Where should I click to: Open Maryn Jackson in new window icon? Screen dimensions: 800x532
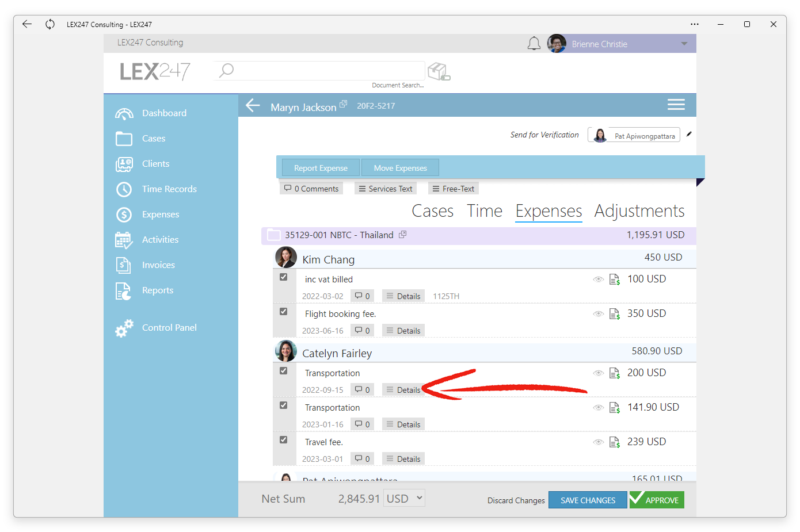[x=344, y=104]
